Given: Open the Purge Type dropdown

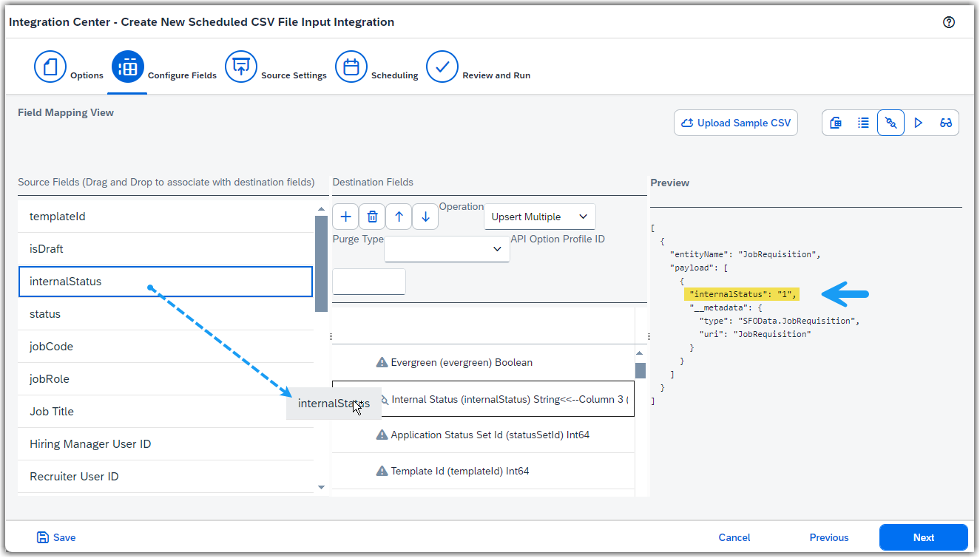Looking at the screenshot, I should pos(447,249).
